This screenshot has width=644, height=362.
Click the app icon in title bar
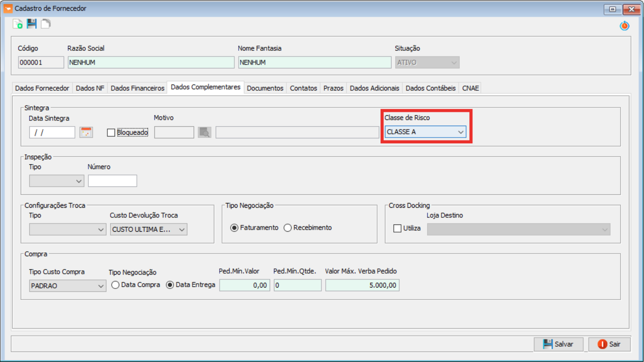8,8
